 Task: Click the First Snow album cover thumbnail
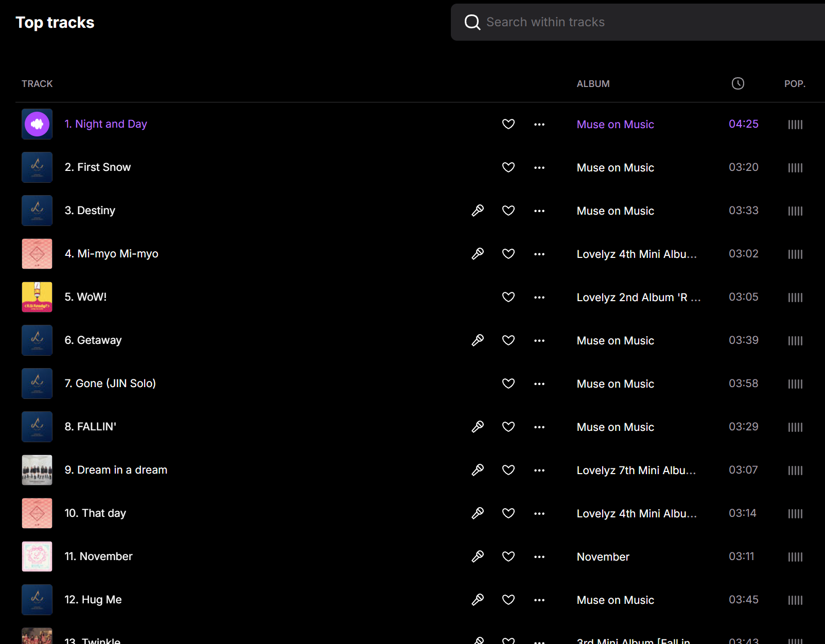[37, 167]
